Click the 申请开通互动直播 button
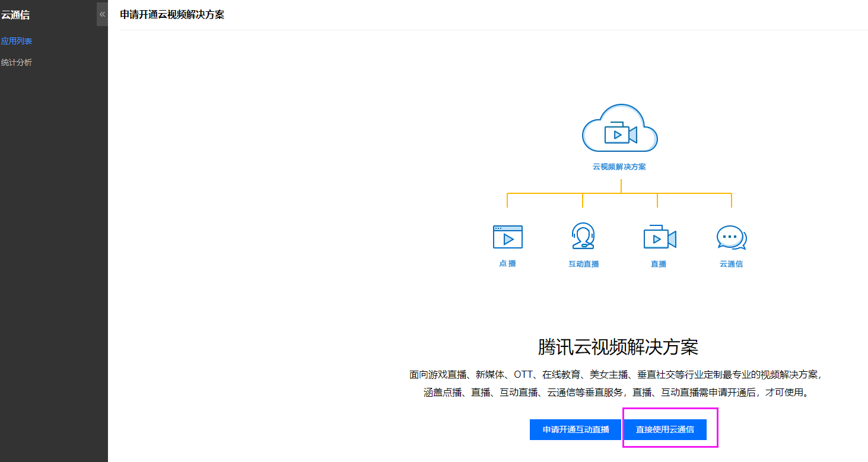This screenshot has height=462, width=868. click(576, 429)
